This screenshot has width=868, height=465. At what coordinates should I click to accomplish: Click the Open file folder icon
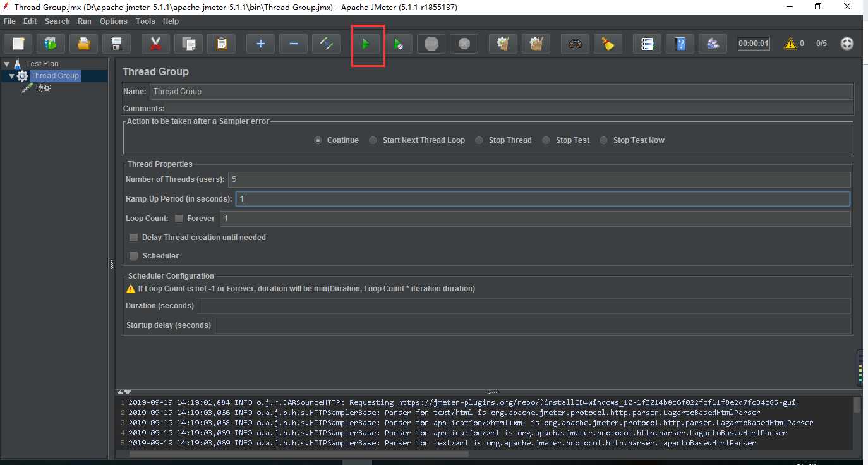(x=84, y=44)
